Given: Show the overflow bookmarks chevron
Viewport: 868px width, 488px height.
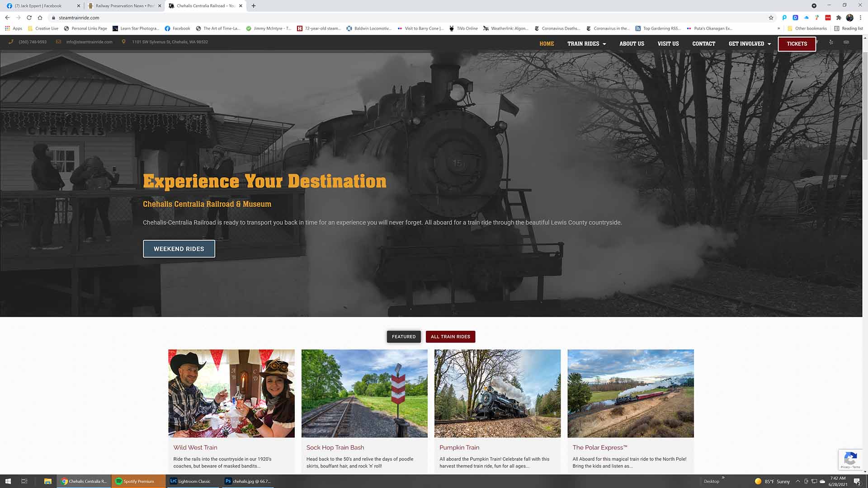Looking at the screenshot, I should (x=778, y=28).
